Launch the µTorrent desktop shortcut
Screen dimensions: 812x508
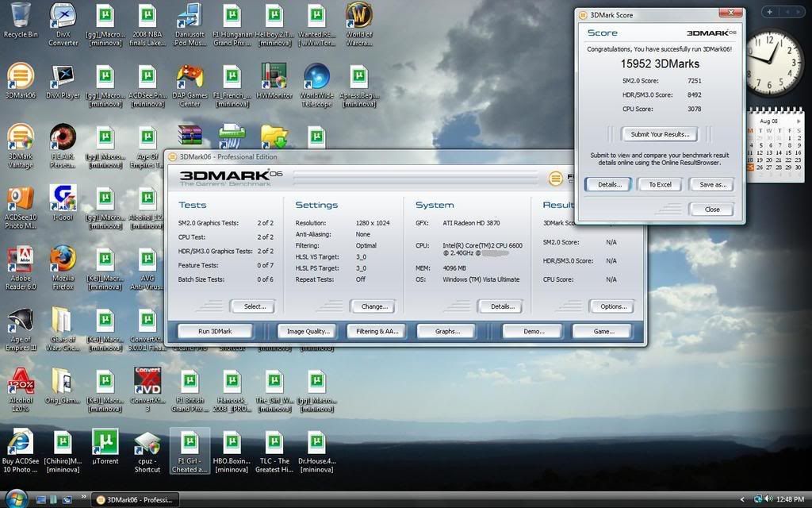click(105, 446)
